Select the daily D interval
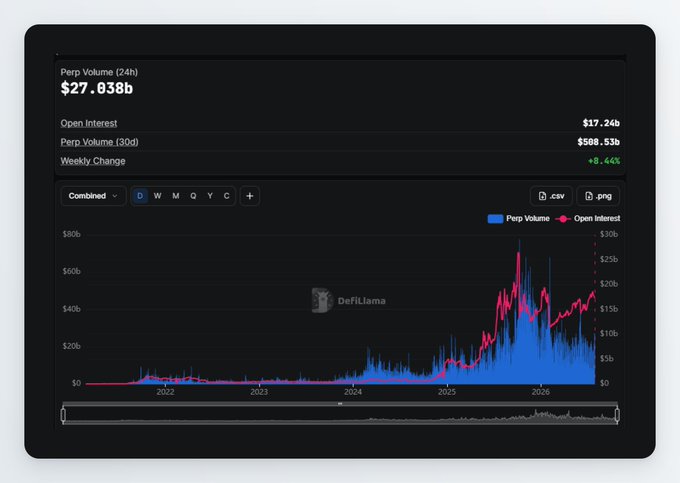680x483 pixels. (x=140, y=196)
